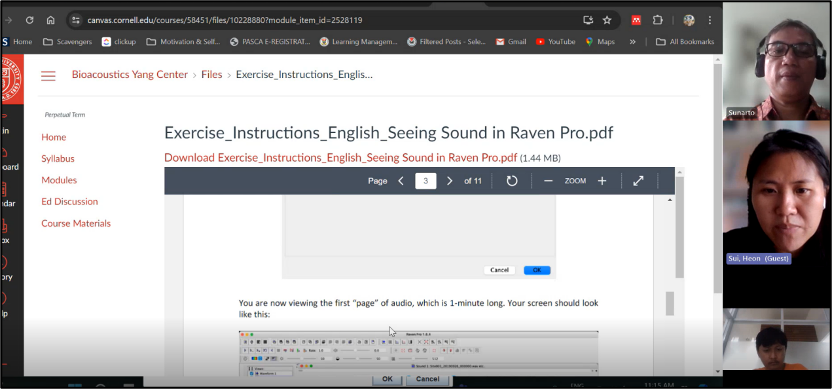Show more bookmarks with the chevron
Image resolution: width=832 pixels, height=390 pixels.
tap(632, 41)
